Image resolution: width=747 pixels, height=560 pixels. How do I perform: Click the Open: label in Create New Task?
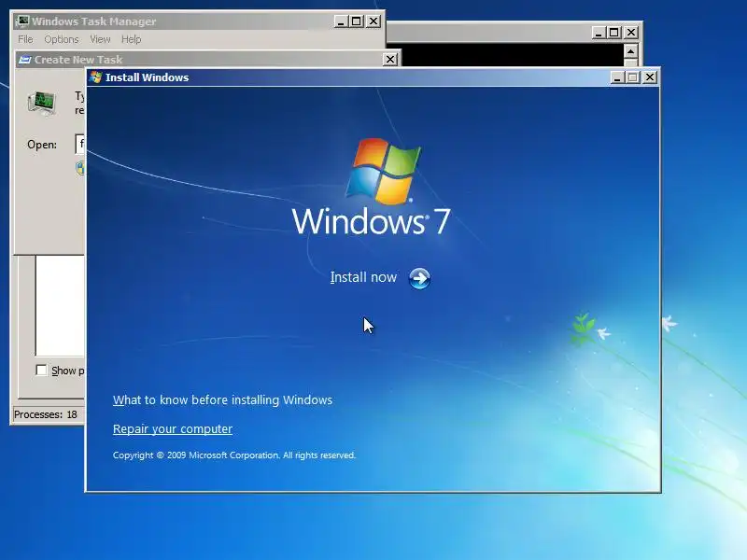42,145
